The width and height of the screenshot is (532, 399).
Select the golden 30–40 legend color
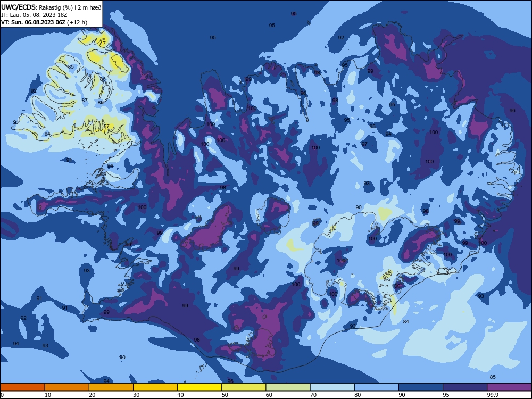(155, 387)
